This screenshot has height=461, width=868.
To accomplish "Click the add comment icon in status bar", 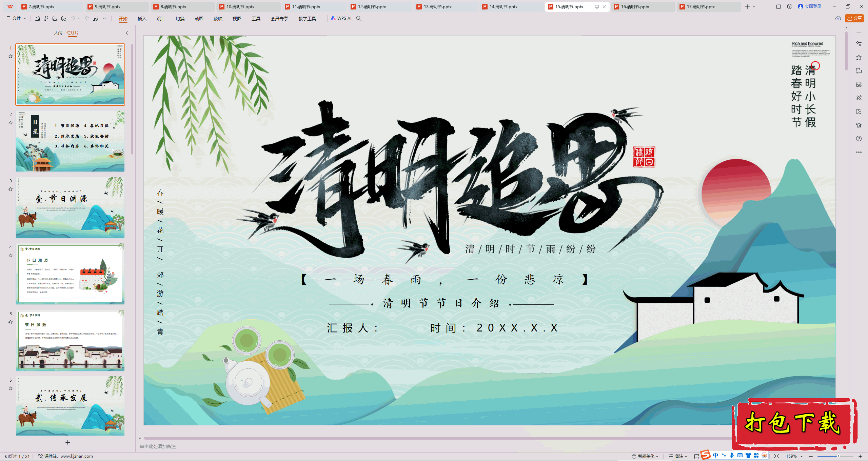I will point(696,456).
